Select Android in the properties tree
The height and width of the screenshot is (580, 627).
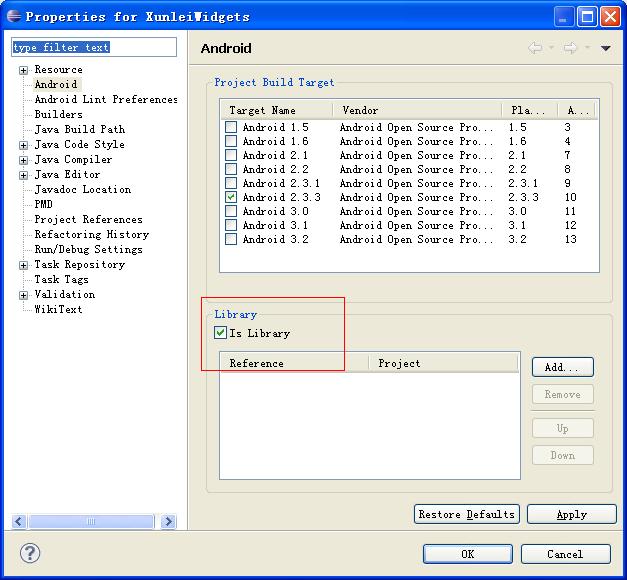pyautogui.click(x=56, y=84)
